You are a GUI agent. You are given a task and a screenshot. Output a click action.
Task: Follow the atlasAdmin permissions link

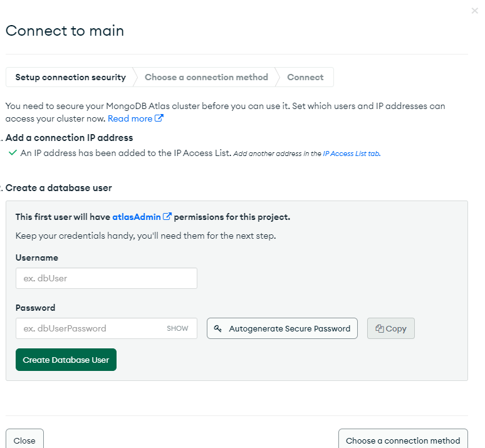137,217
